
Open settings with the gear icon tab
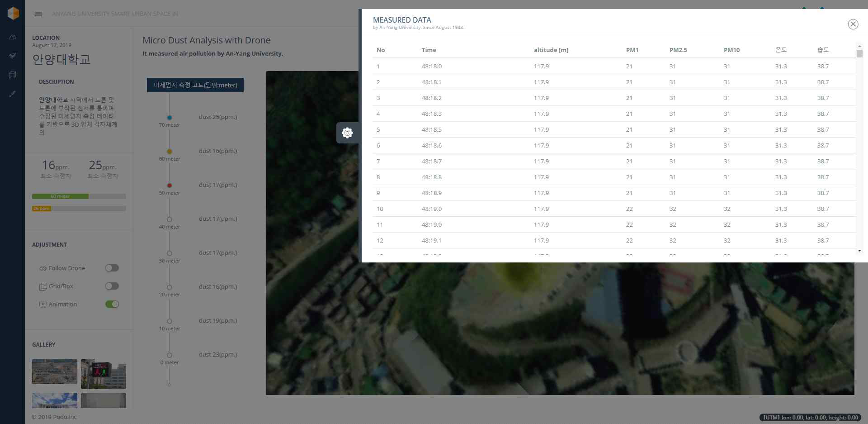[x=347, y=133]
